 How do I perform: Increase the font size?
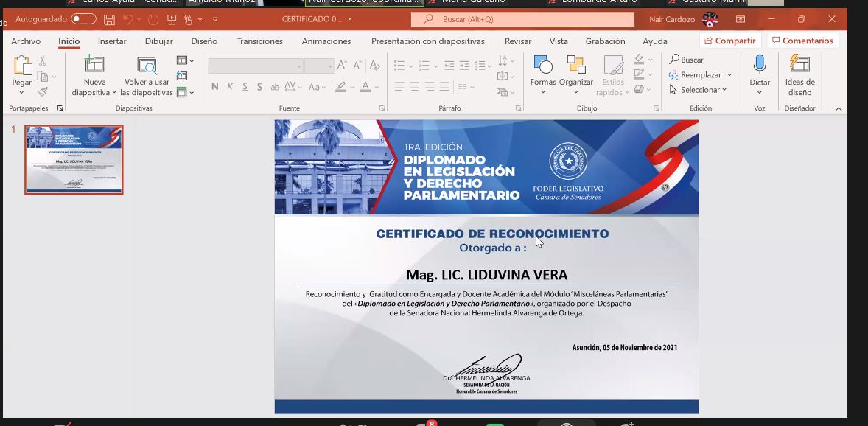342,65
